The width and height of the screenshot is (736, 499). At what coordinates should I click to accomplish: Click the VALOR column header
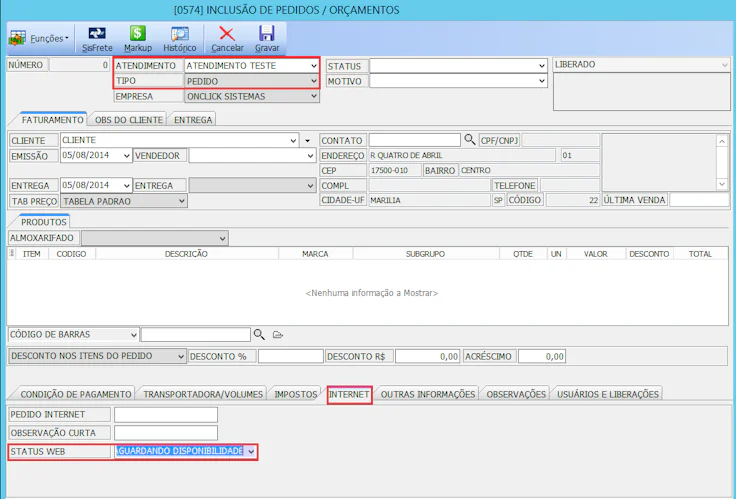(x=596, y=253)
